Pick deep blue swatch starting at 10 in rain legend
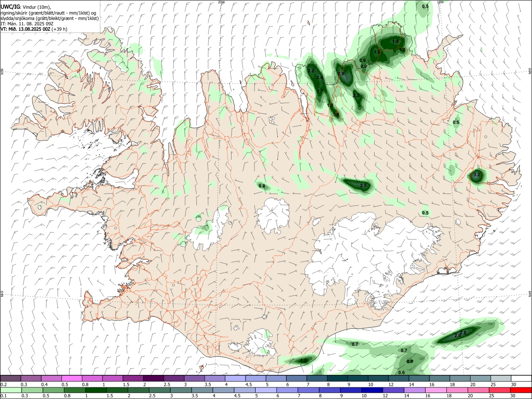The height and width of the screenshot is (399, 532). pyautogui.click(x=372, y=390)
